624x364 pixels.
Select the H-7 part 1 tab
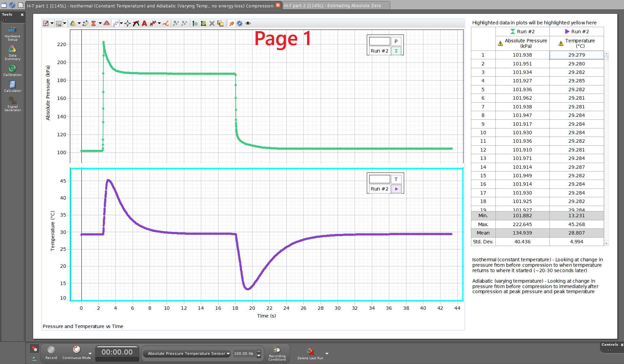pos(150,6)
